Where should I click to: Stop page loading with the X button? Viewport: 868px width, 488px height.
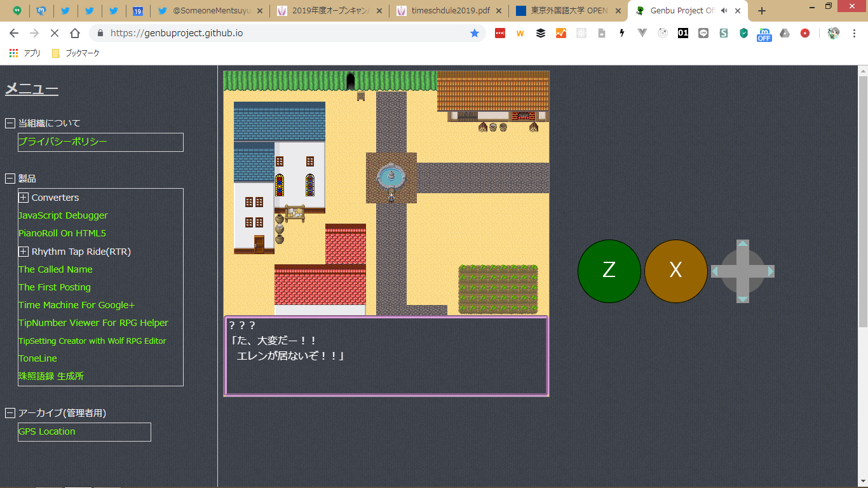tap(55, 33)
